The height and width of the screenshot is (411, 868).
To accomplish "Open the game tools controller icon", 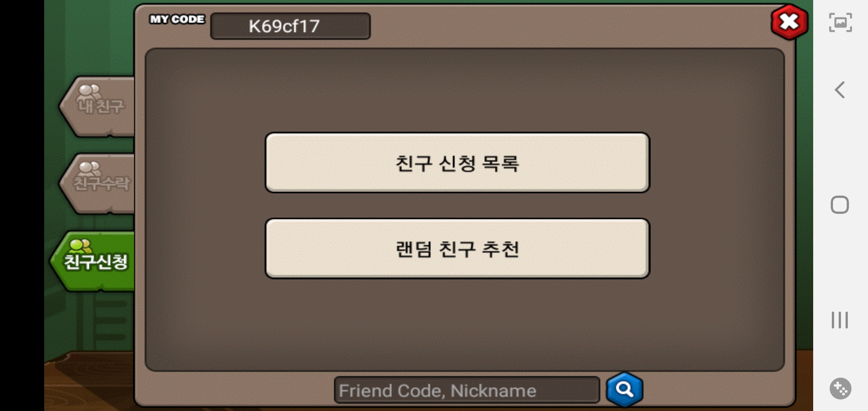I will 841,389.
